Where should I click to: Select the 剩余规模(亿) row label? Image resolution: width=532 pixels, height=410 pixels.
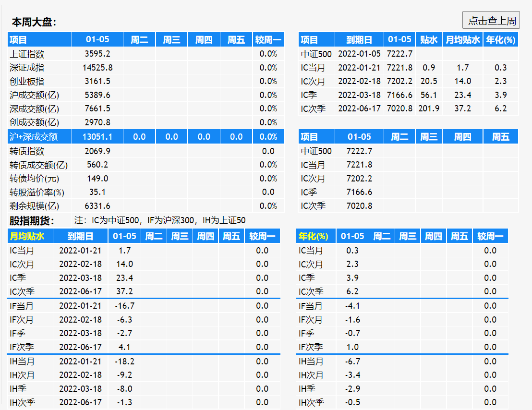tap(34, 206)
